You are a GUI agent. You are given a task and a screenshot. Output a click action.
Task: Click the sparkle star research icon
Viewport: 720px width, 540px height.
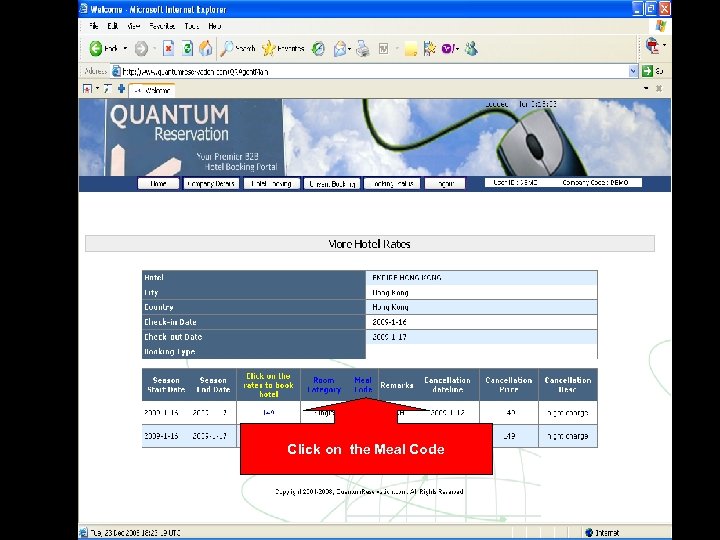tap(429, 48)
